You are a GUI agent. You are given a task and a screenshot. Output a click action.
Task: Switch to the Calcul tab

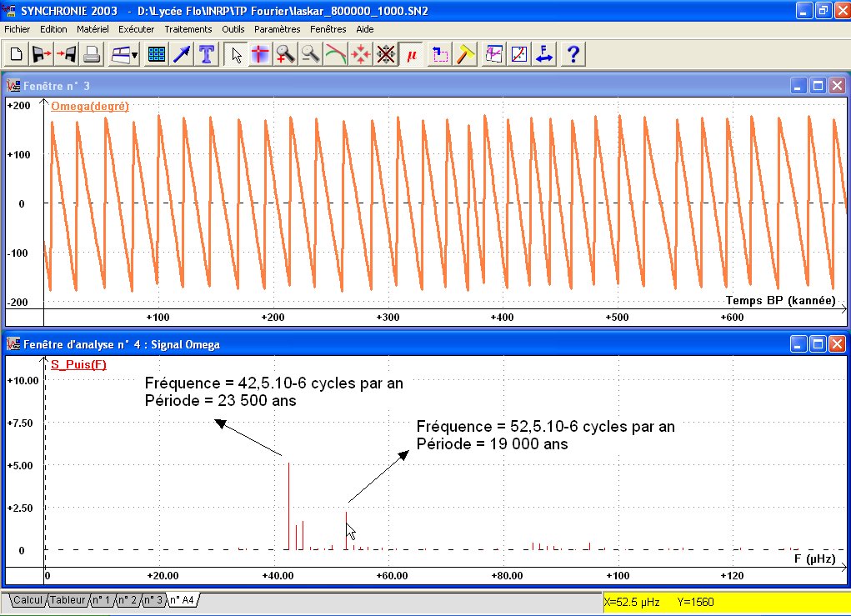click(28, 599)
